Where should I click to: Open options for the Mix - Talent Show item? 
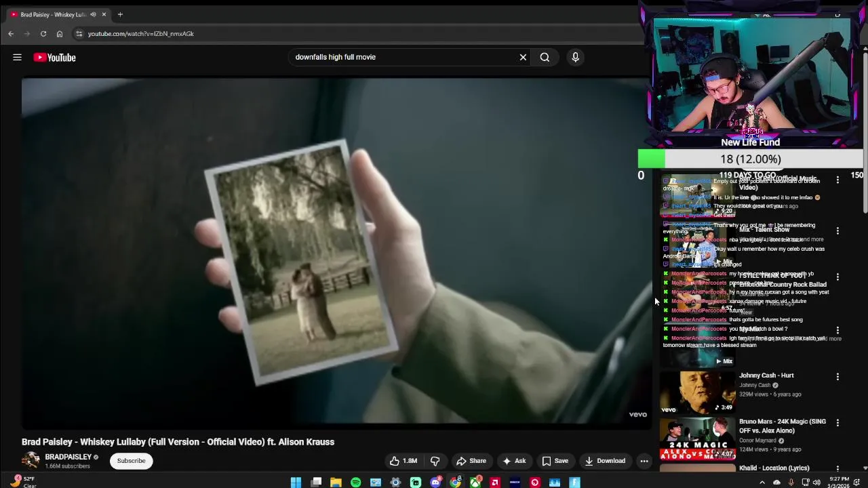point(837,231)
